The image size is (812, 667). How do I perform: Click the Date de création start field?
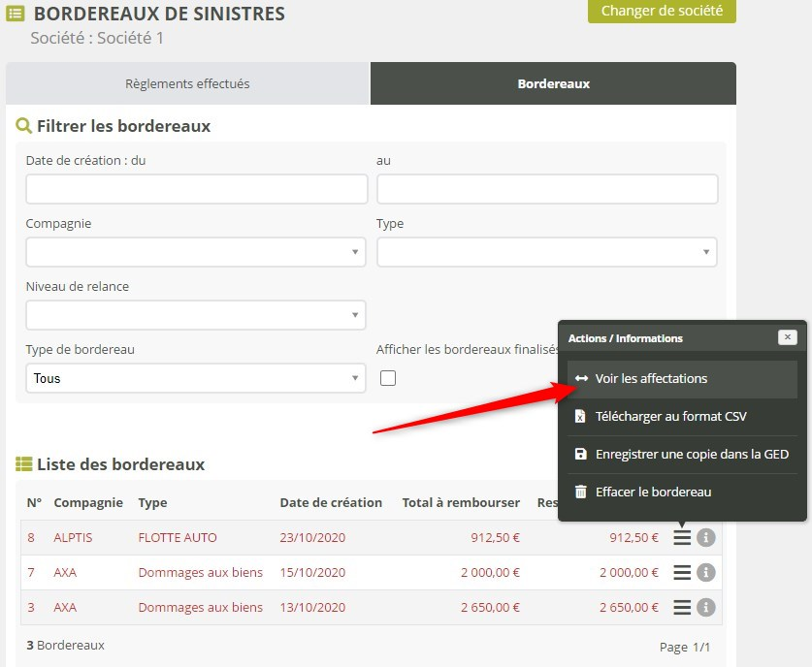(196, 189)
